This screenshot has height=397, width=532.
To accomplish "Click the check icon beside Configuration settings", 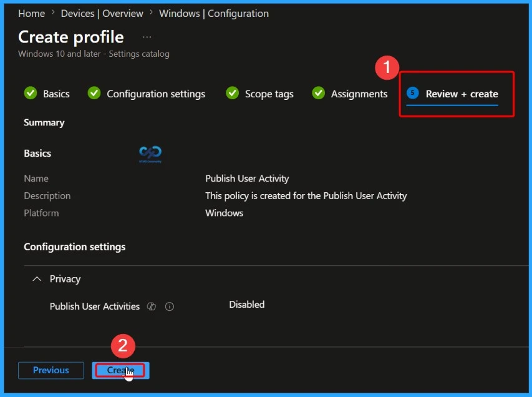I will tap(94, 93).
